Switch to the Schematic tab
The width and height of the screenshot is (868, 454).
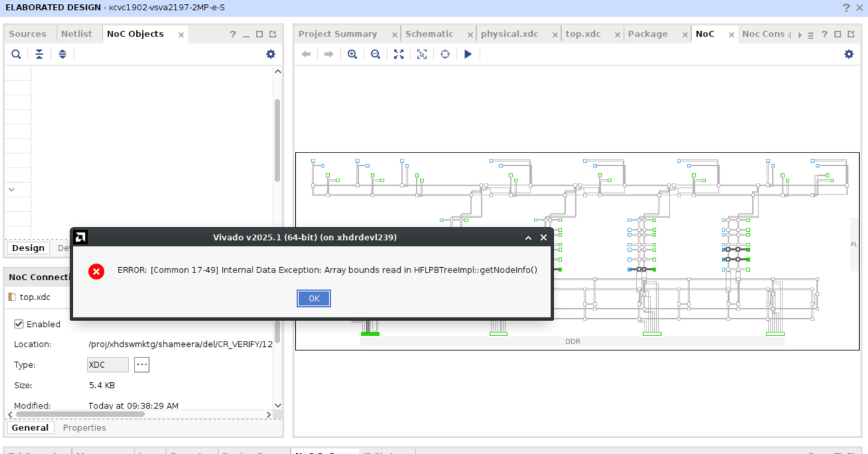[429, 34]
